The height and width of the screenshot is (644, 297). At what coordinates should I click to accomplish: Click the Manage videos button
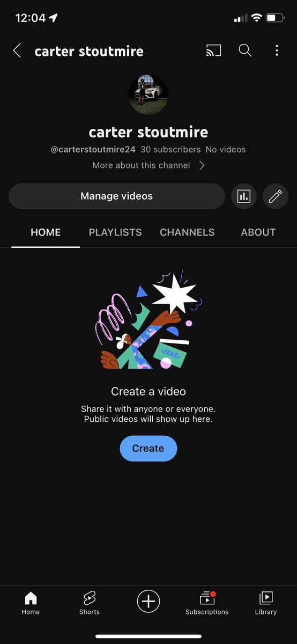(117, 196)
